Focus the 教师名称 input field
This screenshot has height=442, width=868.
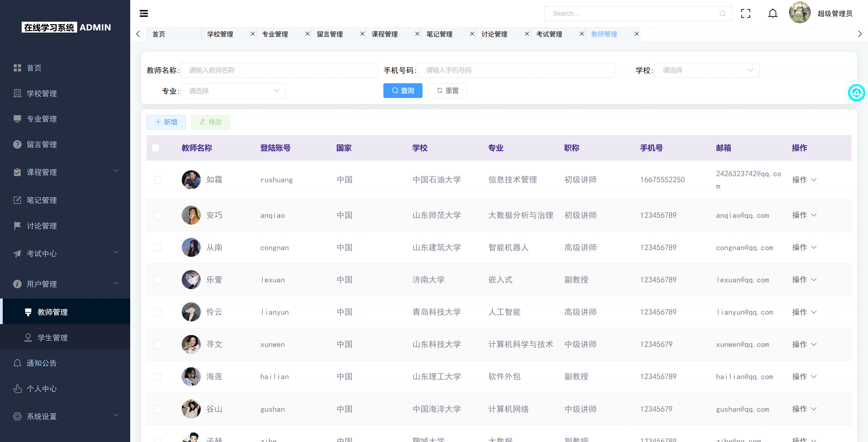pyautogui.click(x=279, y=70)
